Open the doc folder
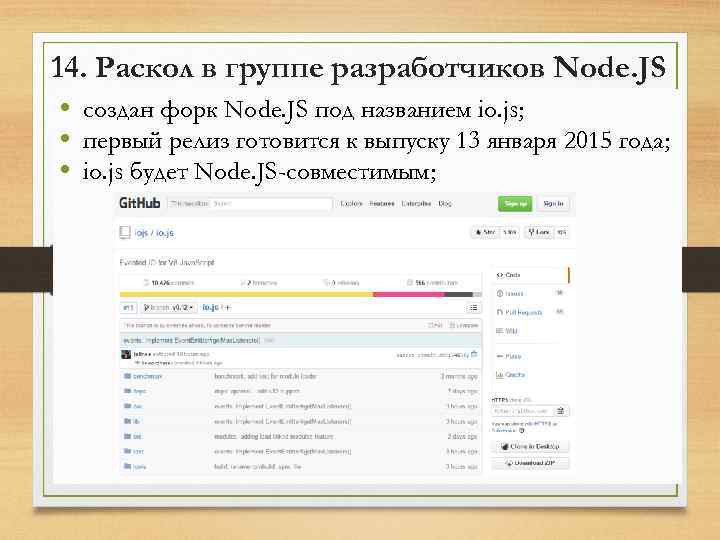720x540 pixels. (138, 406)
